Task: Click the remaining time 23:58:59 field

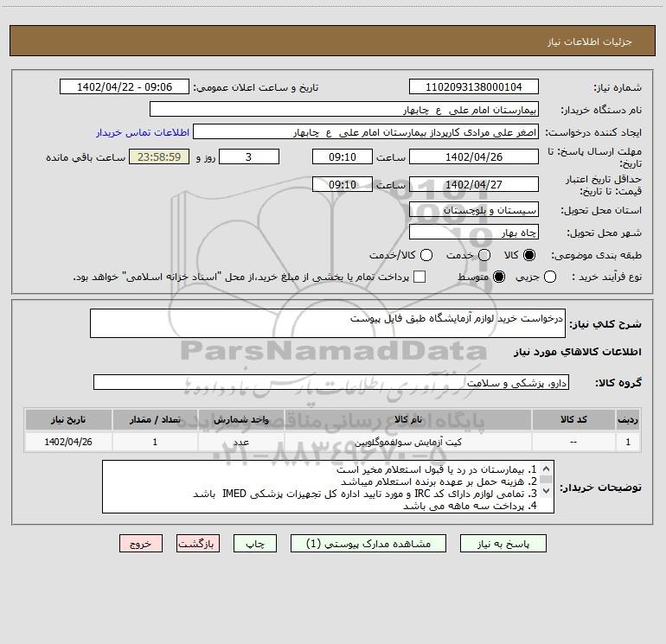Action: tap(159, 156)
